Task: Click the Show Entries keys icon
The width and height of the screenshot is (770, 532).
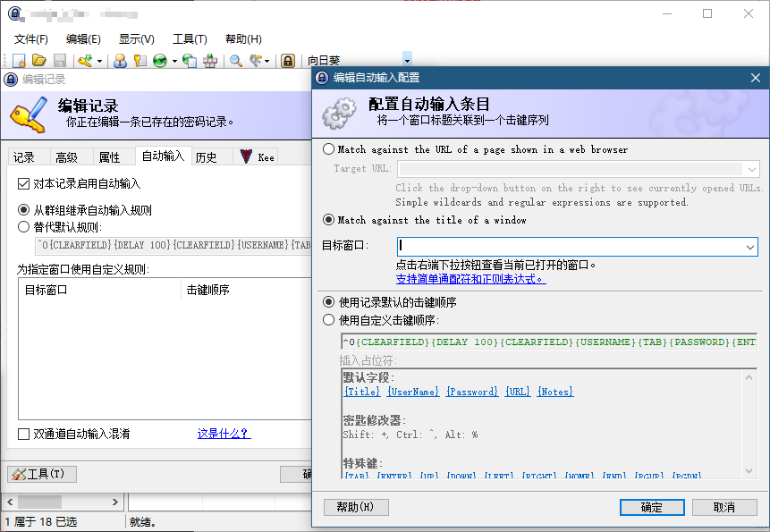Action: (256, 61)
